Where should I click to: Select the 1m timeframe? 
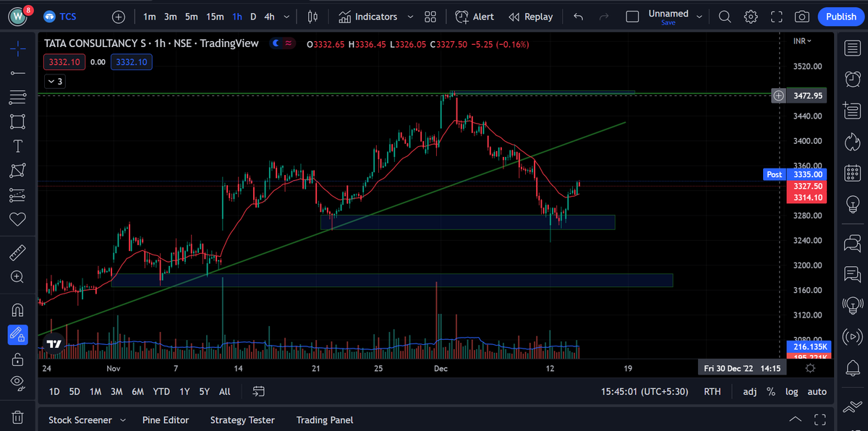149,17
